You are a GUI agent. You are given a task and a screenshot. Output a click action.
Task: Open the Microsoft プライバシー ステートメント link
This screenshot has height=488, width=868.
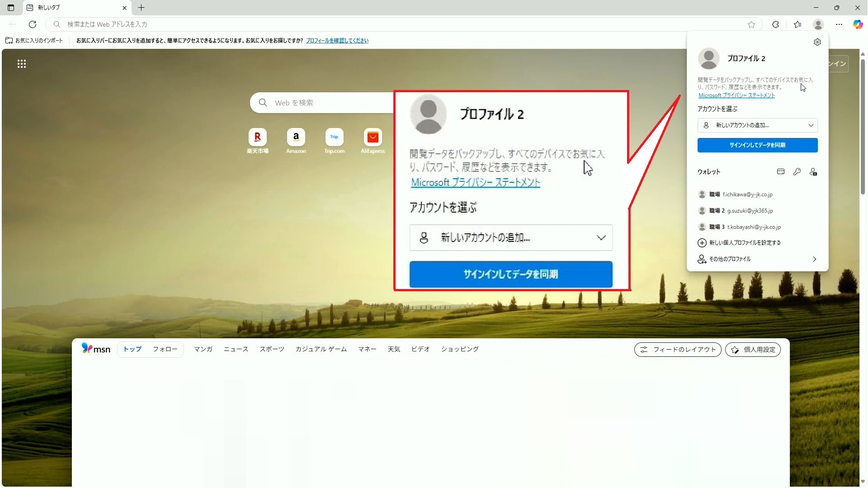pos(736,95)
